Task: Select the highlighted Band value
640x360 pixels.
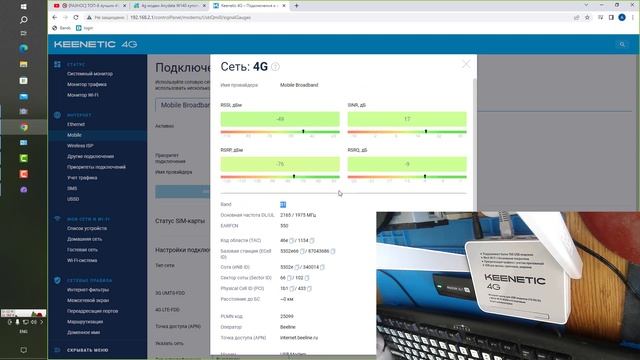Action: click(x=283, y=204)
